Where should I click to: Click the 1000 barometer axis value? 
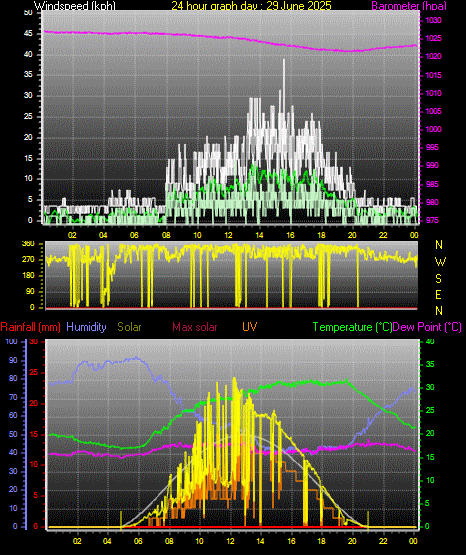tap(433, 129)
